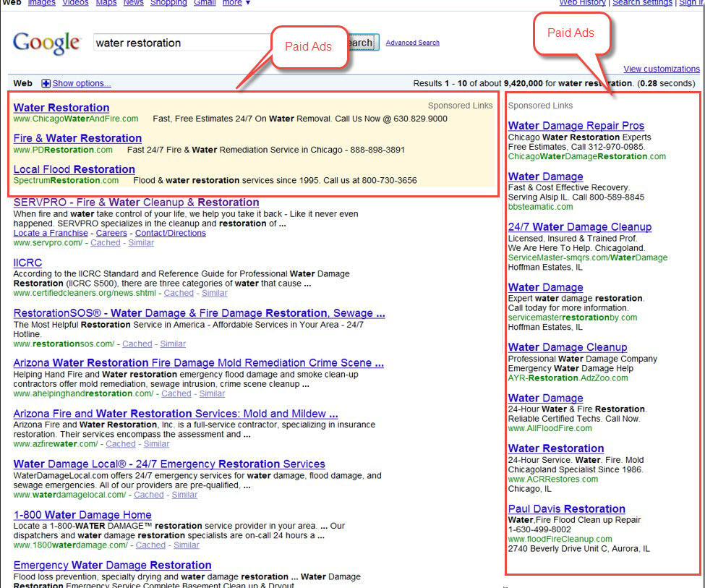Open the 'Water Restoration' ChicagoWaterAndFire ad
The height and width of the screenshot is (588, 705).
(x=61, y=108)
